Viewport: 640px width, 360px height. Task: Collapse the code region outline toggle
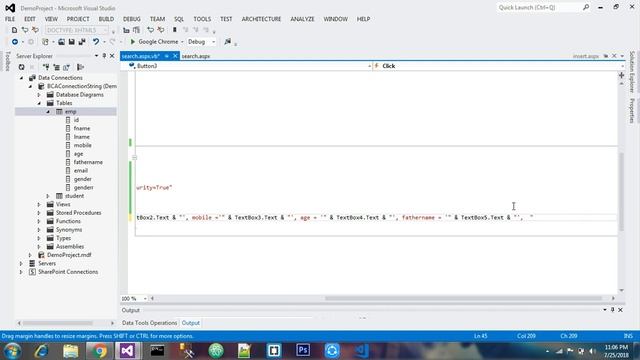[x=134, y=157]
